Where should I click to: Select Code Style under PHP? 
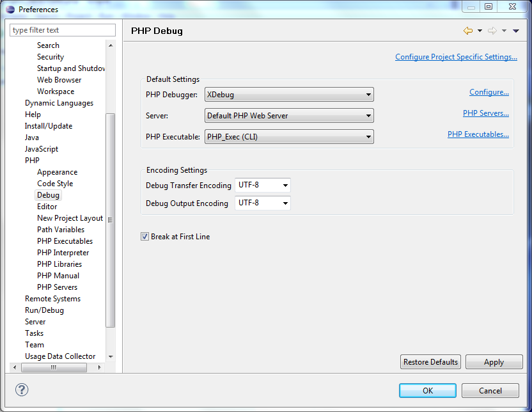coord(55,184)
